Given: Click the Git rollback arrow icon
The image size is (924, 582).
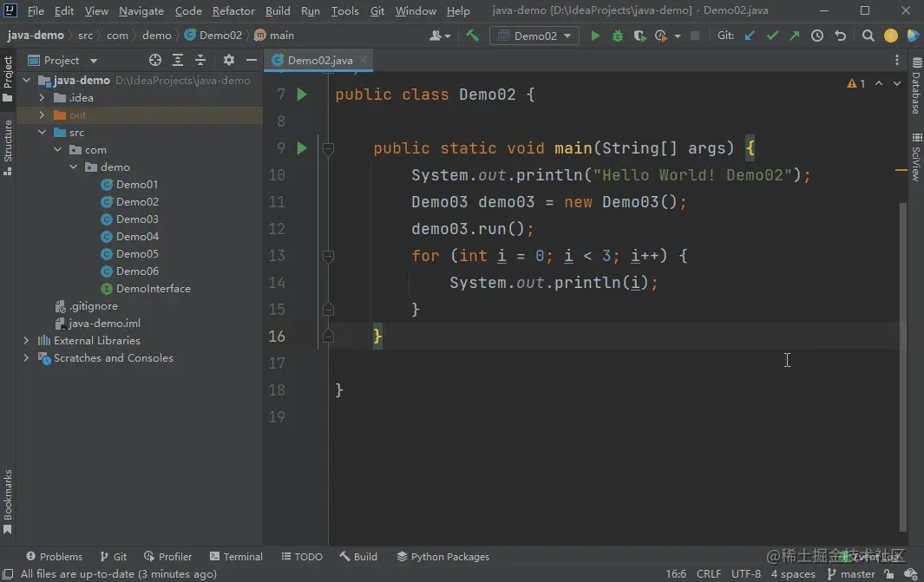Looking at the screenshot, I should tap(840, 36).
